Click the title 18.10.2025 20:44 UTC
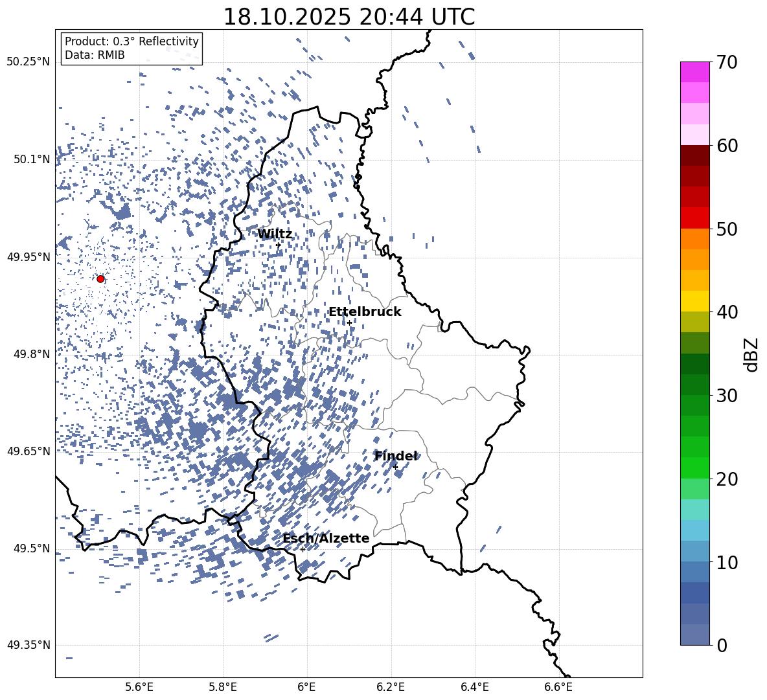Viewport: 767px width, 700px height. (x=349, y=17)
